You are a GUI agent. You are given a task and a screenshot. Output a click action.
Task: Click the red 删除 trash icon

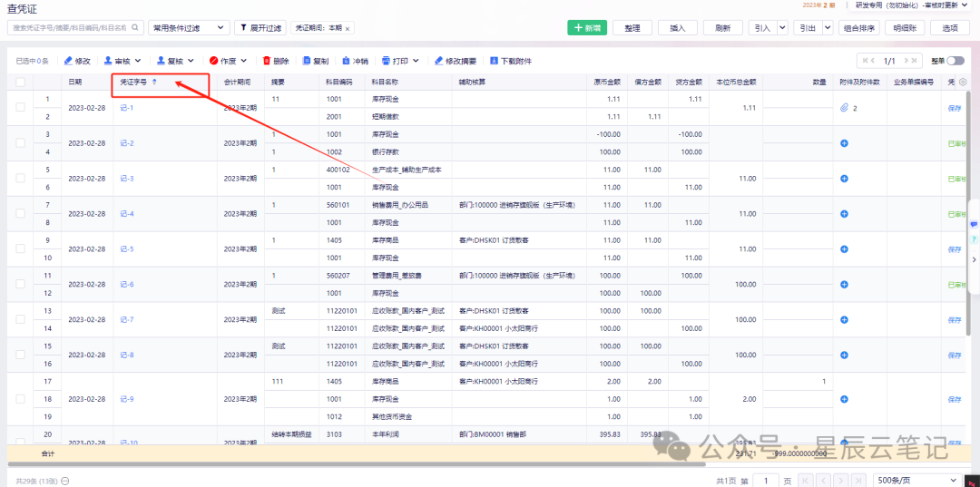[267, 61]
